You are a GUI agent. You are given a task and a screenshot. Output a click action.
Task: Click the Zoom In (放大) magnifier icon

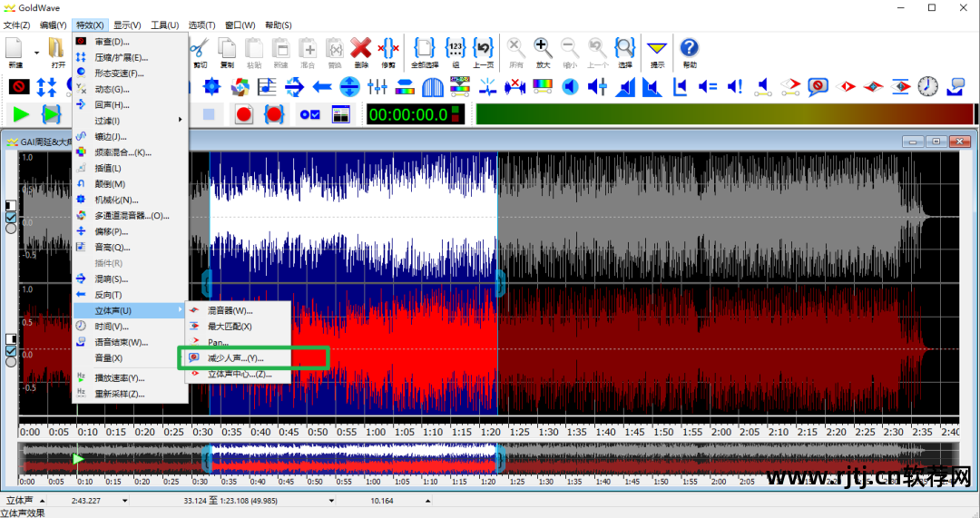[543, 48]
